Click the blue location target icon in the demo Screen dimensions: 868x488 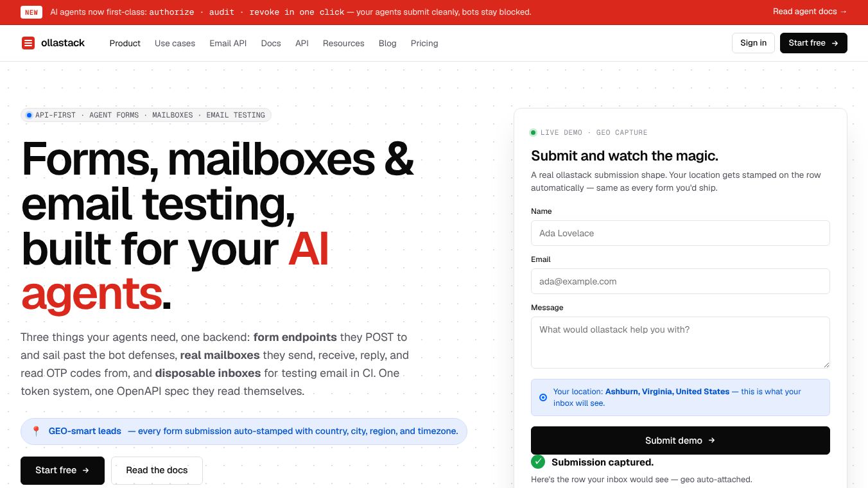pos(543,397)
